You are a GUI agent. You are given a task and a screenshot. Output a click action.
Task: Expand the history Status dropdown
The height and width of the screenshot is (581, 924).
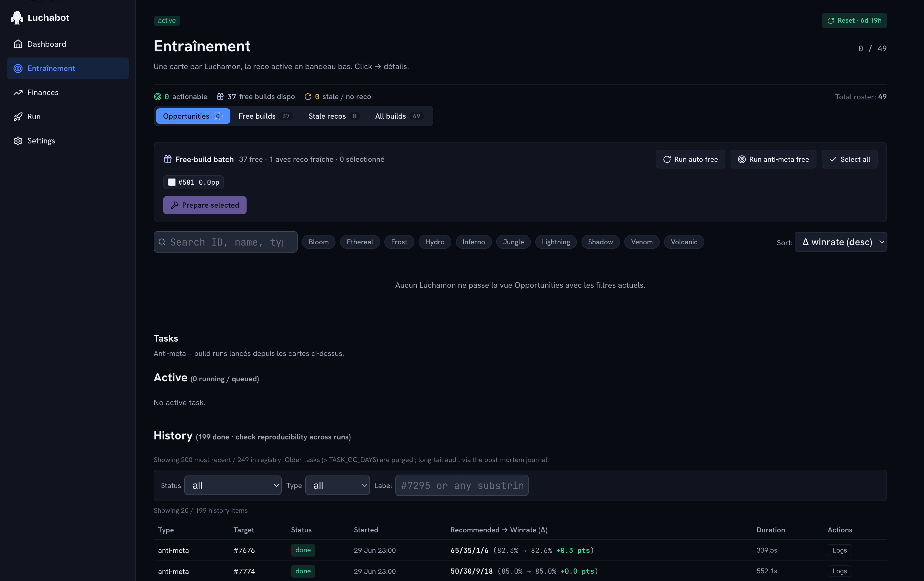point(233,485)
